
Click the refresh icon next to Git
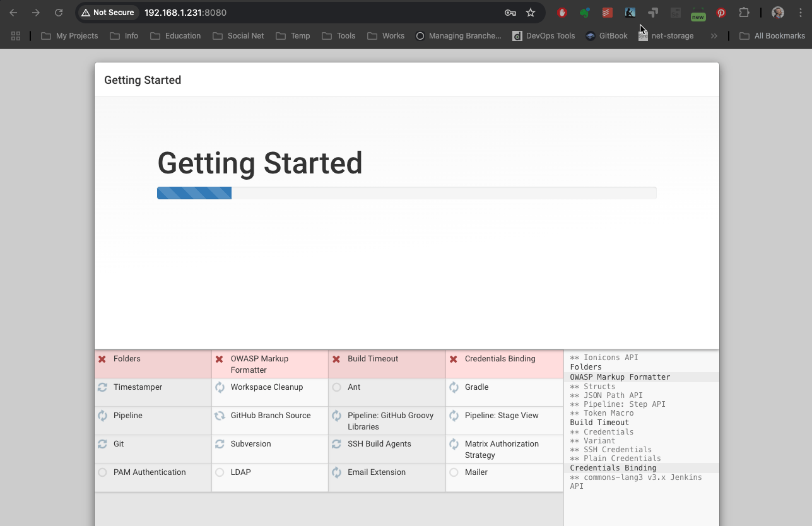coord(102,444)
